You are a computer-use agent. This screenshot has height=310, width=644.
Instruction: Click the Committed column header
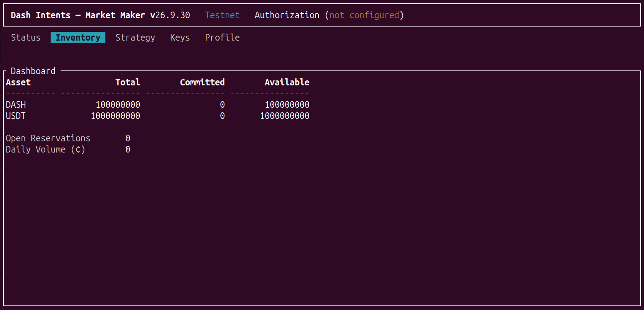tap(202, 82)
